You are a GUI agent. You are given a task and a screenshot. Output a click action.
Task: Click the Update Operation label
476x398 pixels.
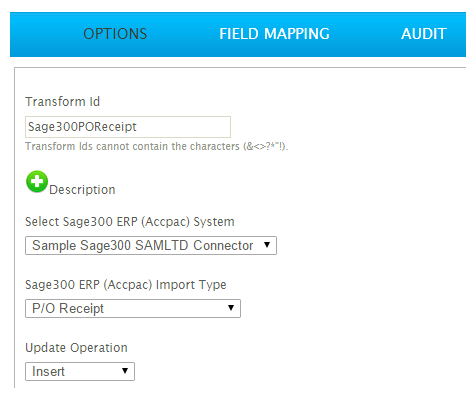[x=76, y=348]
